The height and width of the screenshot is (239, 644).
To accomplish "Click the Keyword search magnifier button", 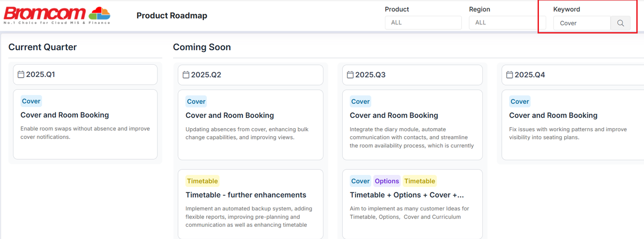I will pos(620,23).
